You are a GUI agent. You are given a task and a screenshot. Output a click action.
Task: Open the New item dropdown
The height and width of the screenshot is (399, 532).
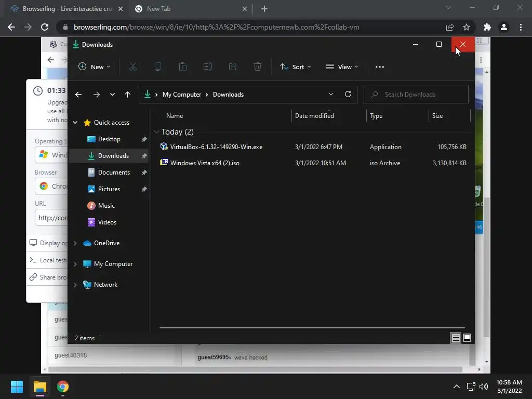coord(95,67)
